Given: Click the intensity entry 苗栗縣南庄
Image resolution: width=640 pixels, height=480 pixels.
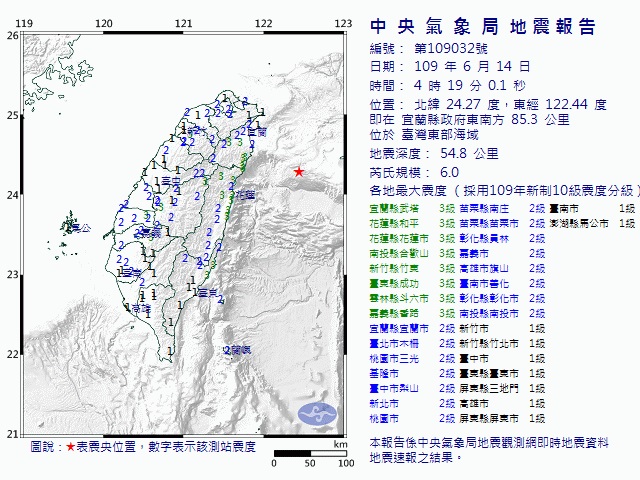Looking at the screenshot, I should [484, 209].
